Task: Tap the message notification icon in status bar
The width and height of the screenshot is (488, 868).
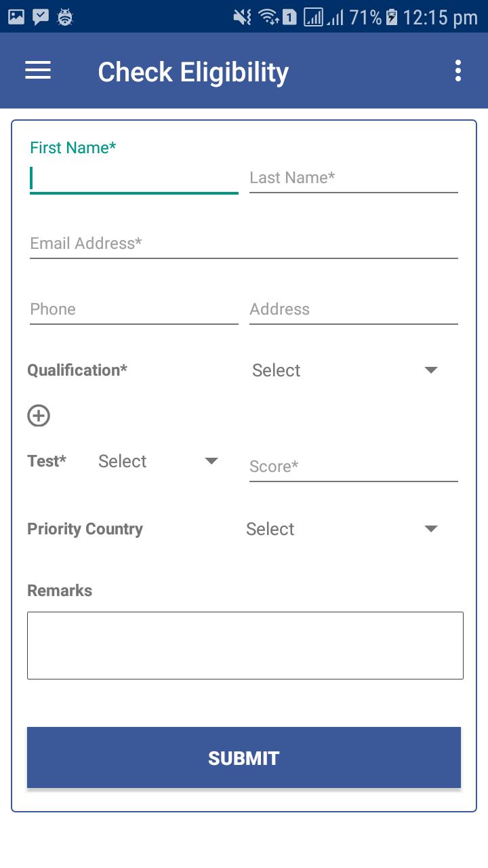Action: point(41,17)
